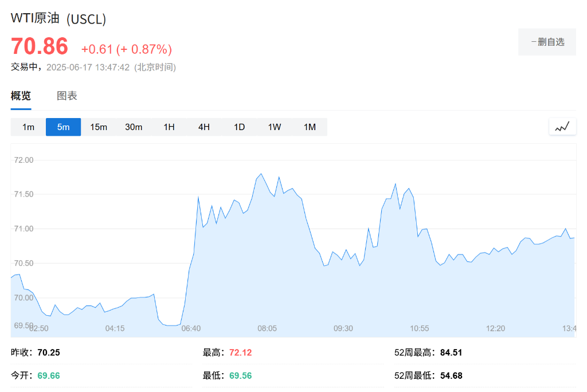The width and height of the screenshot is (587, 392).
Task: Click the 52周最高 value 84.51
Action: [x=451, y=352]
